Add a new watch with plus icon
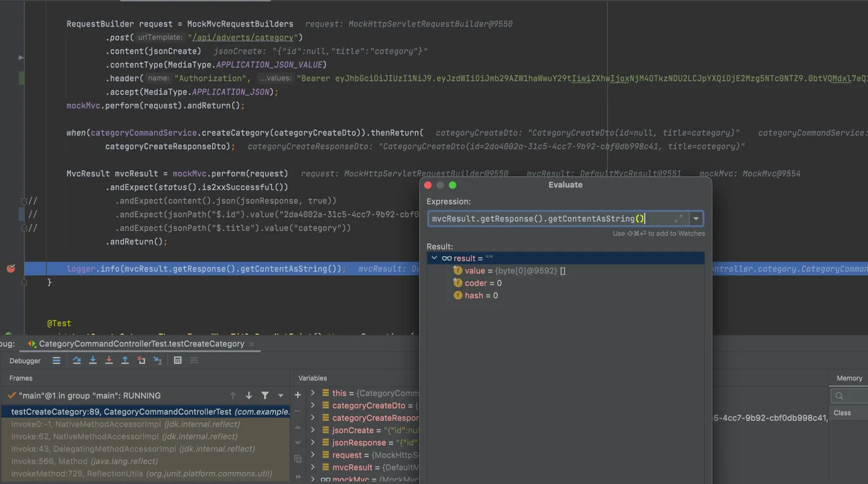 pos(298,395)
